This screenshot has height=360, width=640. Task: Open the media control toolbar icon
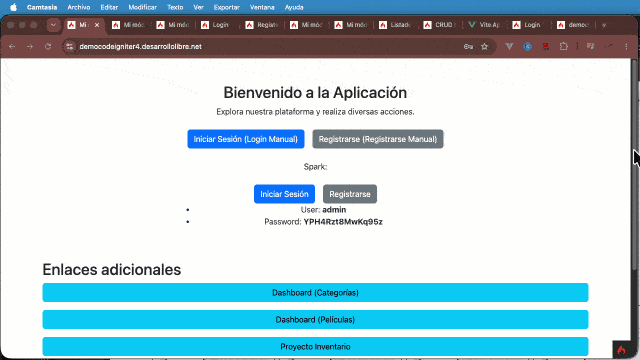click(591, 47)
